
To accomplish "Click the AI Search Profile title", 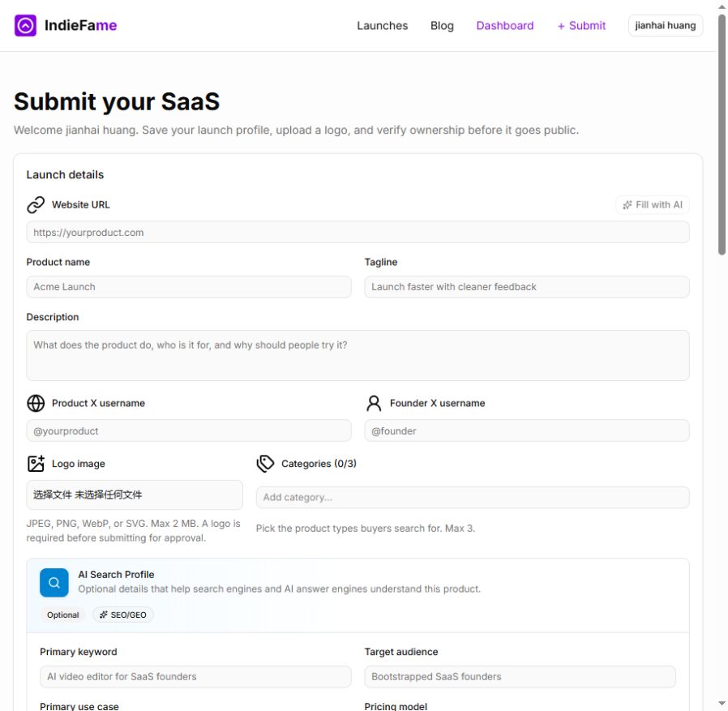I will click(116, 575).
